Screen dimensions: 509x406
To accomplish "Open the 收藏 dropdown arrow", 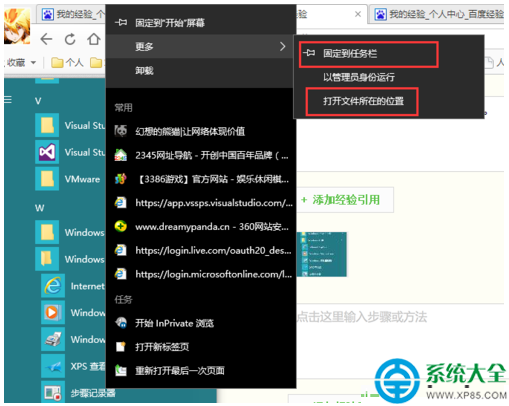I will click(33, 62).
